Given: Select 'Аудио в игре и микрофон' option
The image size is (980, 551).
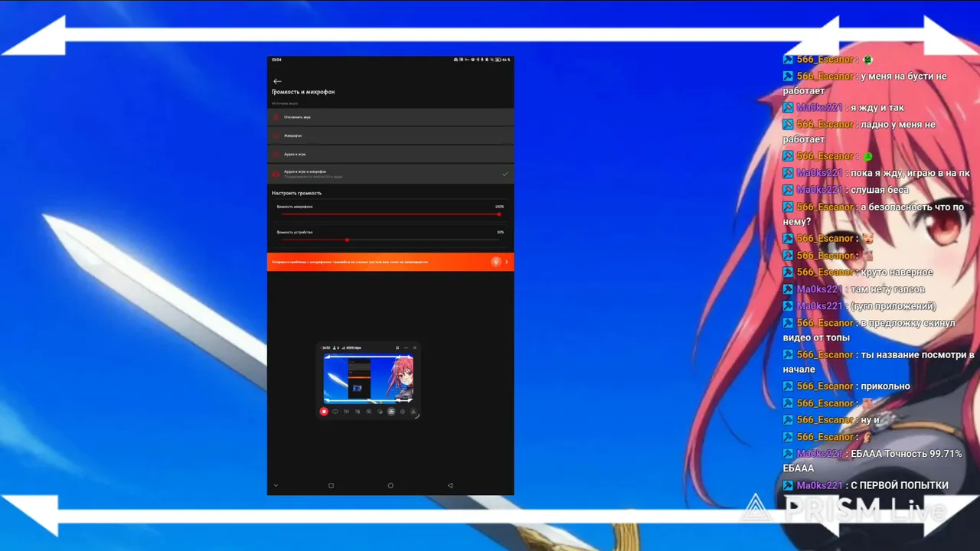Looking at the screenshot, I should (390, 174).
